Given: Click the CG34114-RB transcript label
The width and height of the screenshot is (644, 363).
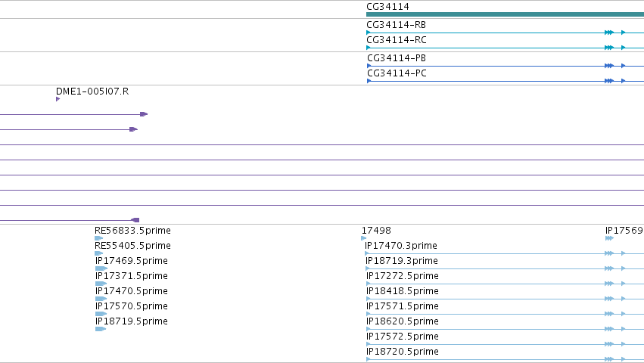Looking at the screenshot, I should (396, 25).
